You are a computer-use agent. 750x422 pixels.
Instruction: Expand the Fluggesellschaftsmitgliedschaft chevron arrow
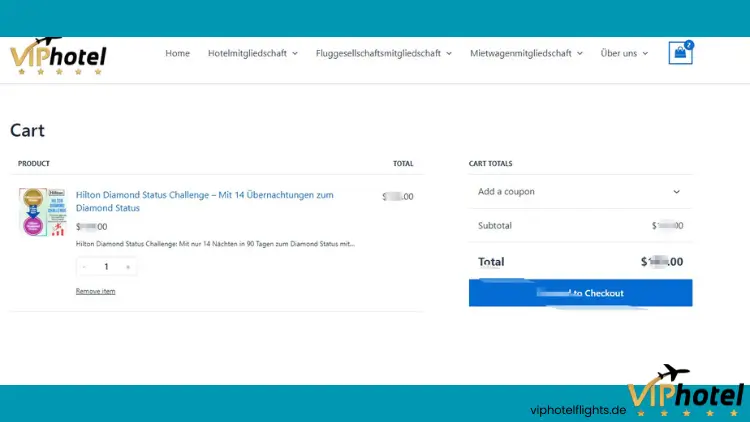coord(449,54)
